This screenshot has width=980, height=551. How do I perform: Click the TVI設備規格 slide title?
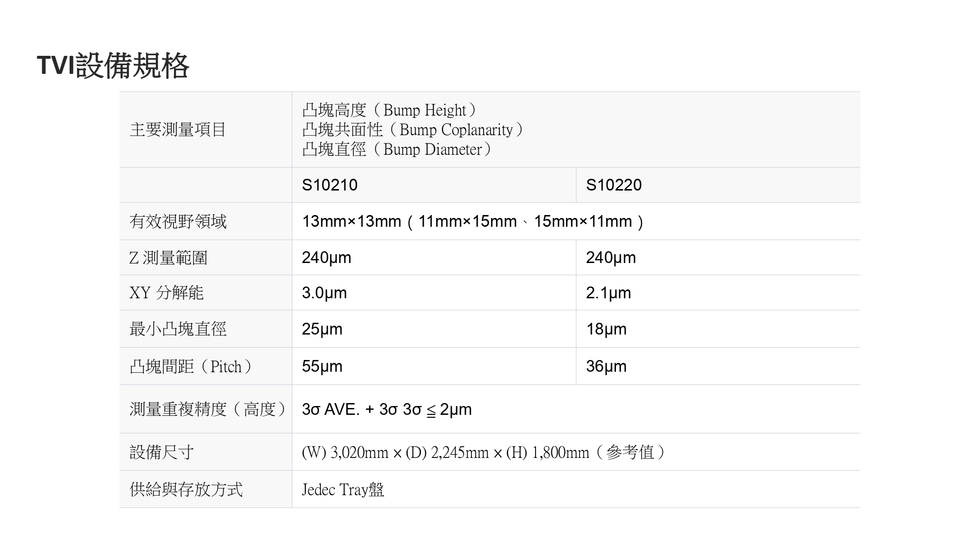[x=113, y=66]
